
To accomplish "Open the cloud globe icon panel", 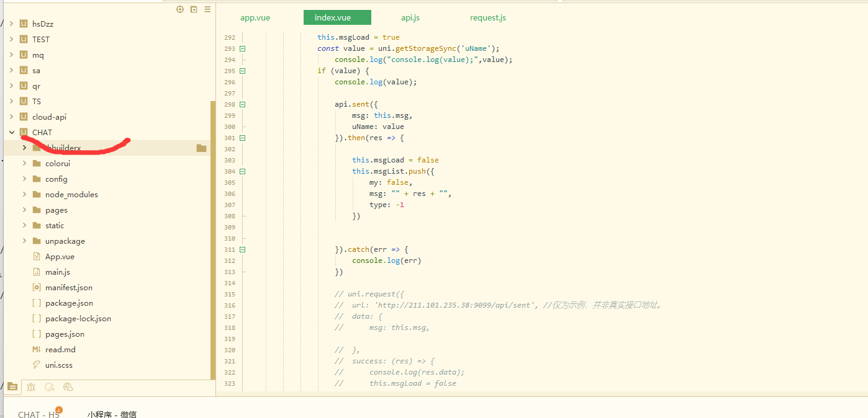I will [68, 387].
